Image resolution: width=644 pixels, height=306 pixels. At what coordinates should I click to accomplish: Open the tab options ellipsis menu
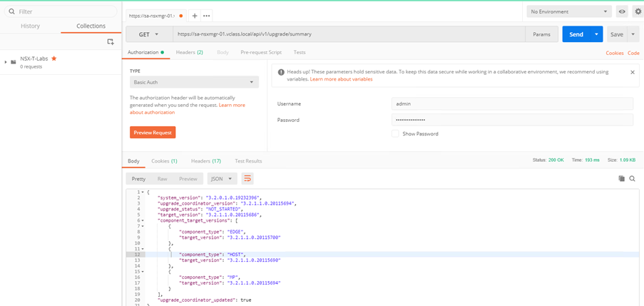tap(206, 16)
